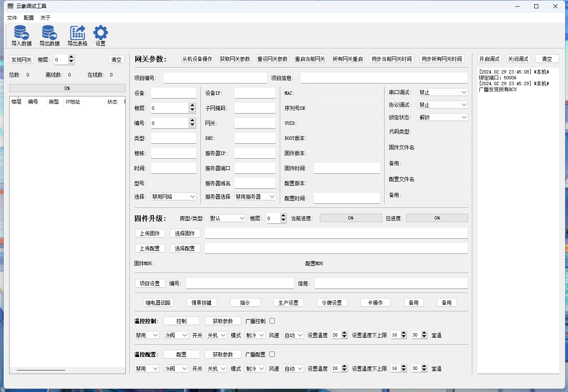Screen dimensions: 568x392
Task: Click the 重启当前网关 button
Action: pyautogui.click(x=310, y=59)
